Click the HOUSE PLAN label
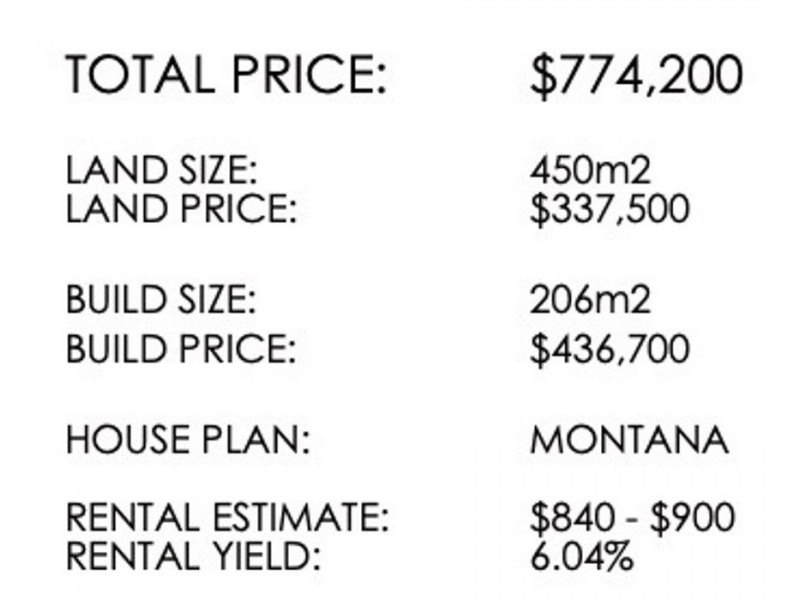The image size is (800, 600). [x=188, y=439]
